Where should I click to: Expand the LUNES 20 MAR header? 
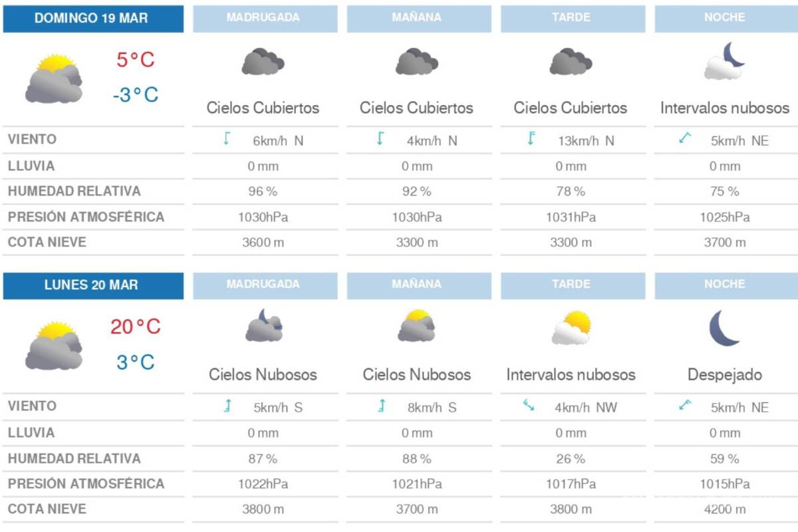click(x=93, y=285)
